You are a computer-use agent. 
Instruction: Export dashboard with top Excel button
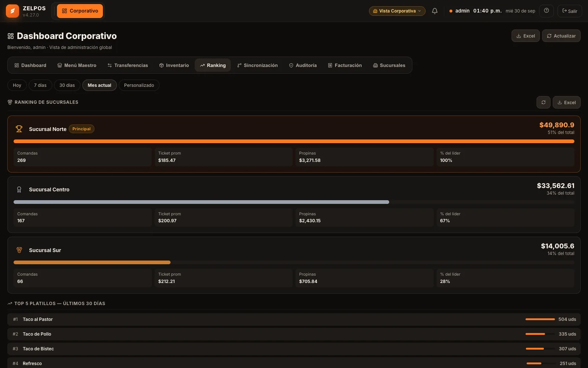tap(526, 36)
